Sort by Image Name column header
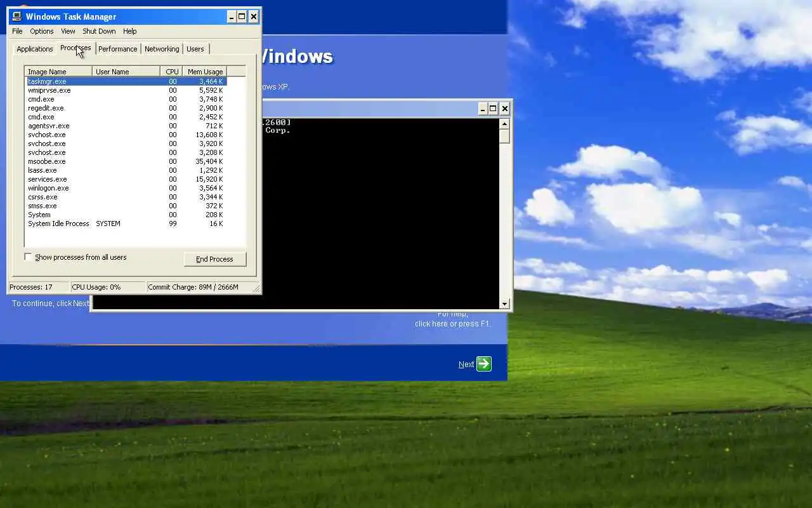This screenshot has height=508, width=812. (x=58, y=72)
